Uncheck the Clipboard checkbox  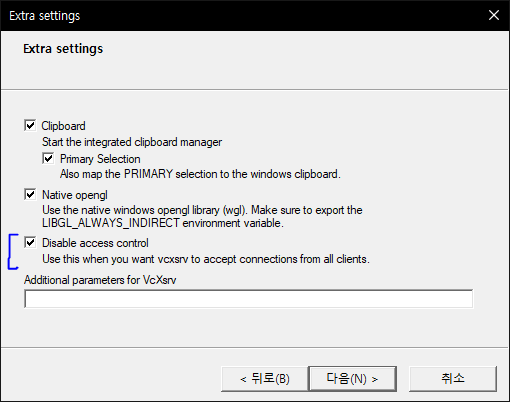tap(30, 126)
